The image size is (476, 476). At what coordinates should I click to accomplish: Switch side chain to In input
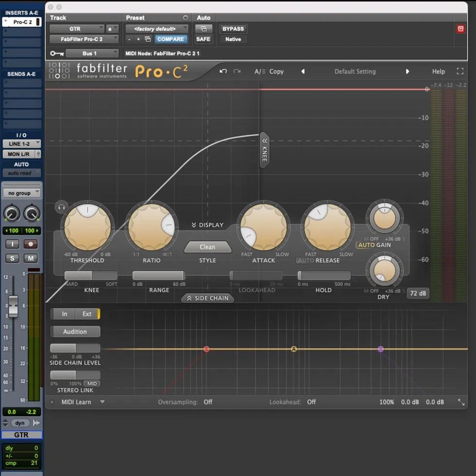point(64,314)
